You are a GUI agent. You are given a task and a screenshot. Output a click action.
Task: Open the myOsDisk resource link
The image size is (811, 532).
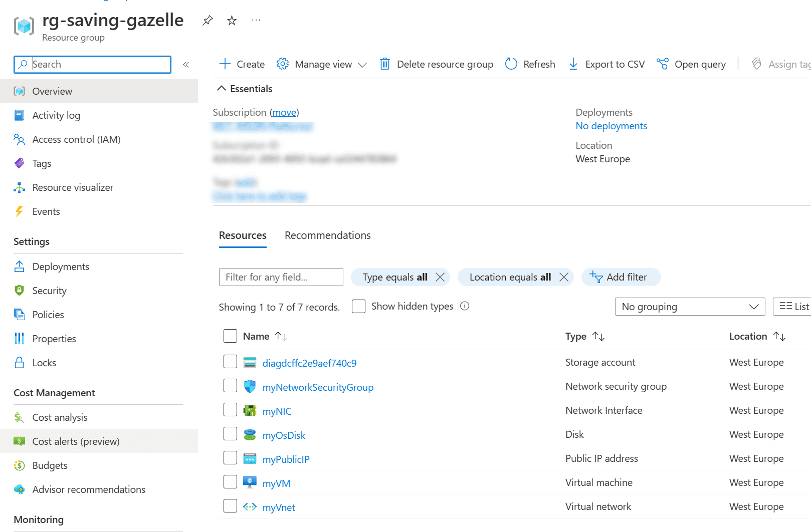(x=284, y=435)
